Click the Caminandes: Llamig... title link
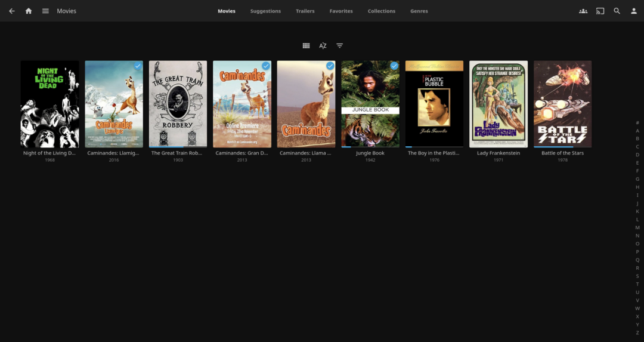The height and width of the screenshot is (342, 644). (x=114, y=153)
